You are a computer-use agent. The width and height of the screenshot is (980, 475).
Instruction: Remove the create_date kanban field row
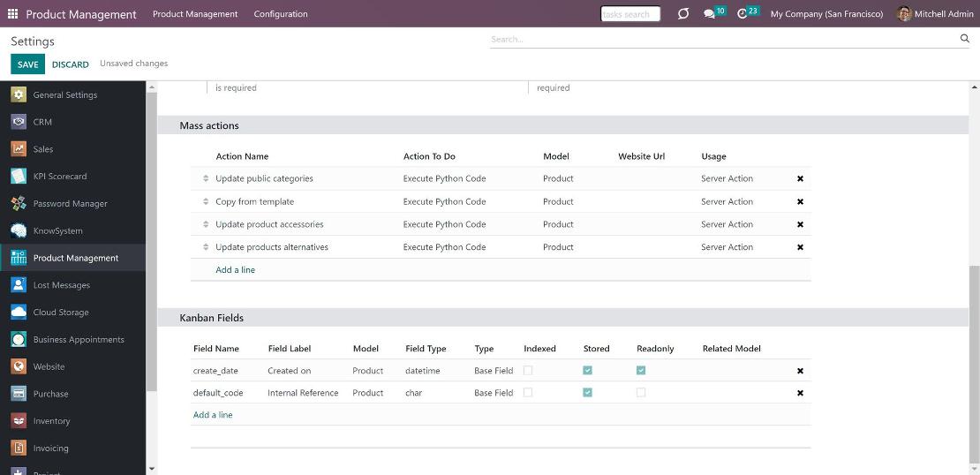(800, 371)
